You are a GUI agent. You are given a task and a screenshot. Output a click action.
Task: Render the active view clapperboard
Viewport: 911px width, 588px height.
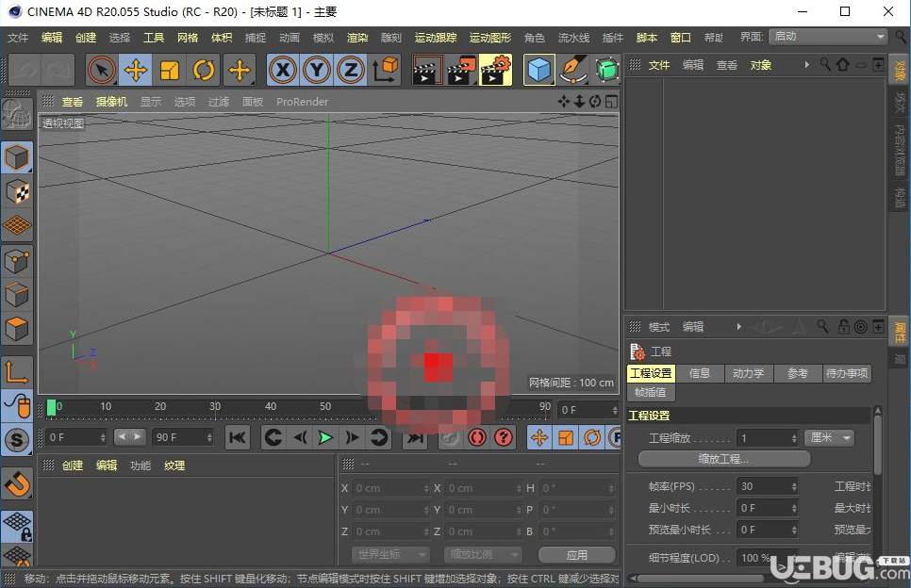(x=426, y=71)
